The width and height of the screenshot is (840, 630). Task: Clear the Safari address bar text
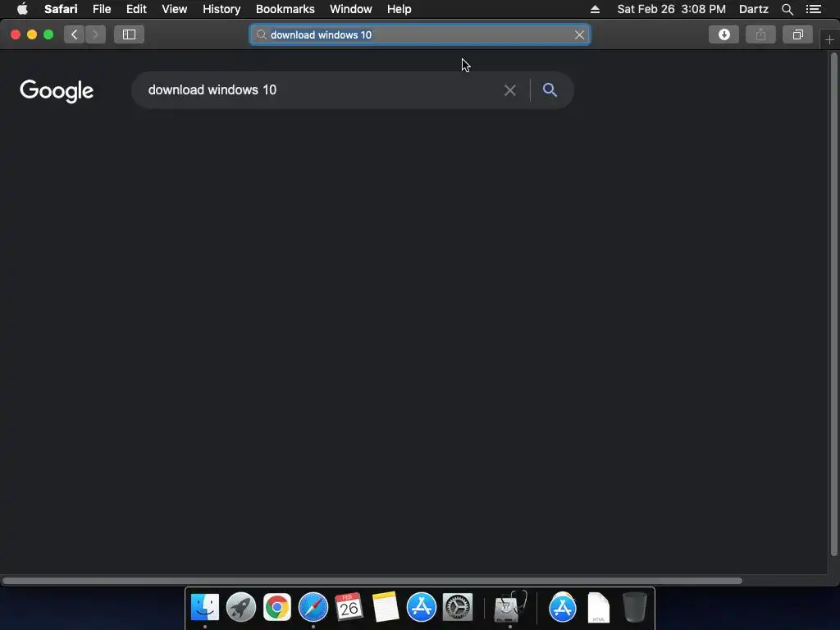pyautogui.click(x=579, y=34)
